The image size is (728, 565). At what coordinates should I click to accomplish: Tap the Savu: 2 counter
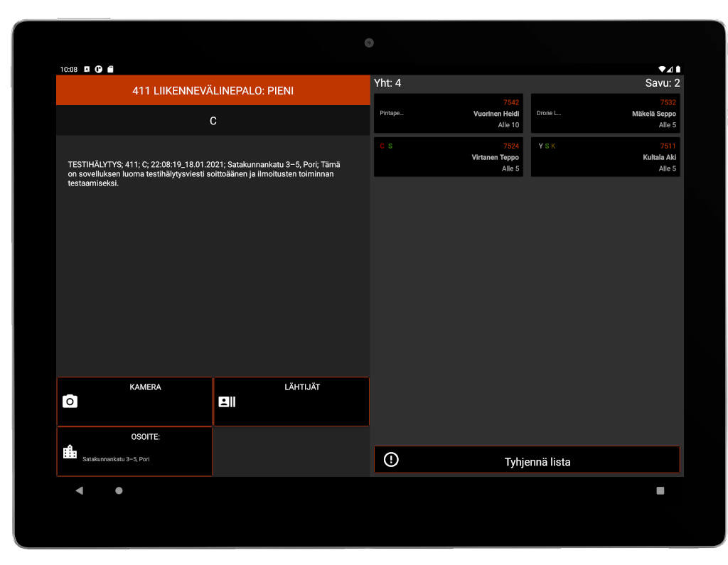tap(662, 83)
